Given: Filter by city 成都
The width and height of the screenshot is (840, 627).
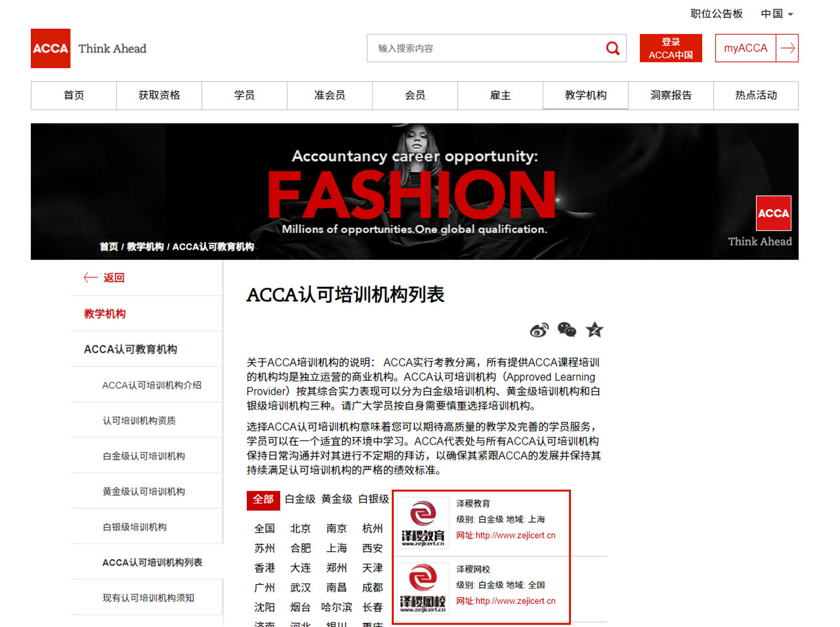Looking at the screenshot, I should (x=372, y=588).
